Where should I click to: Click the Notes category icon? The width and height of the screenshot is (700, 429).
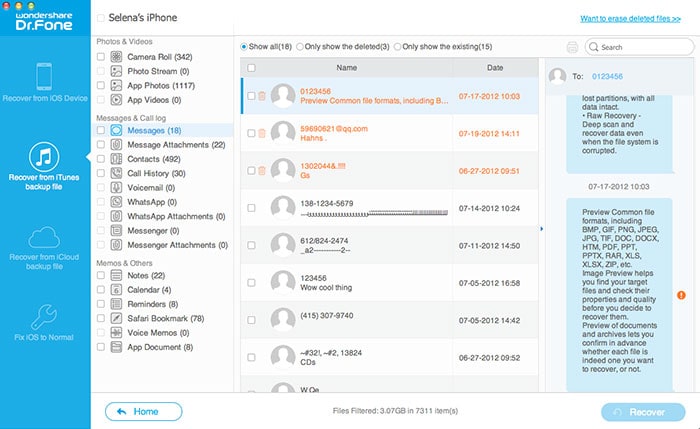pos(117,275)
